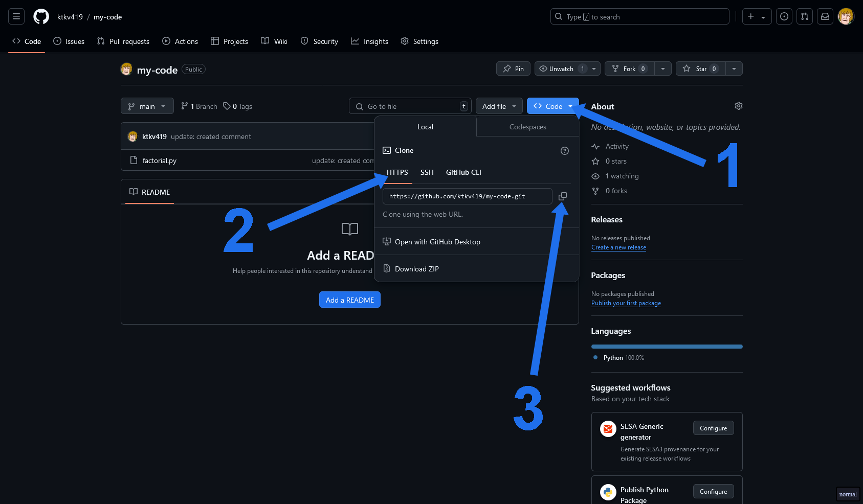Click Create a new release
Viewport: 863px width, 504px height.
click(618, 247)
